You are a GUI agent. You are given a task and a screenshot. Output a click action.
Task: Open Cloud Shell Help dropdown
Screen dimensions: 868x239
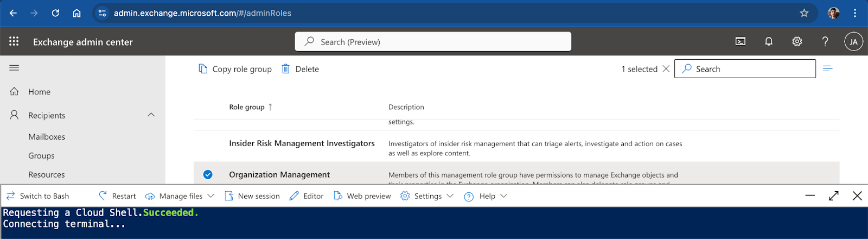tap(486, 196)
